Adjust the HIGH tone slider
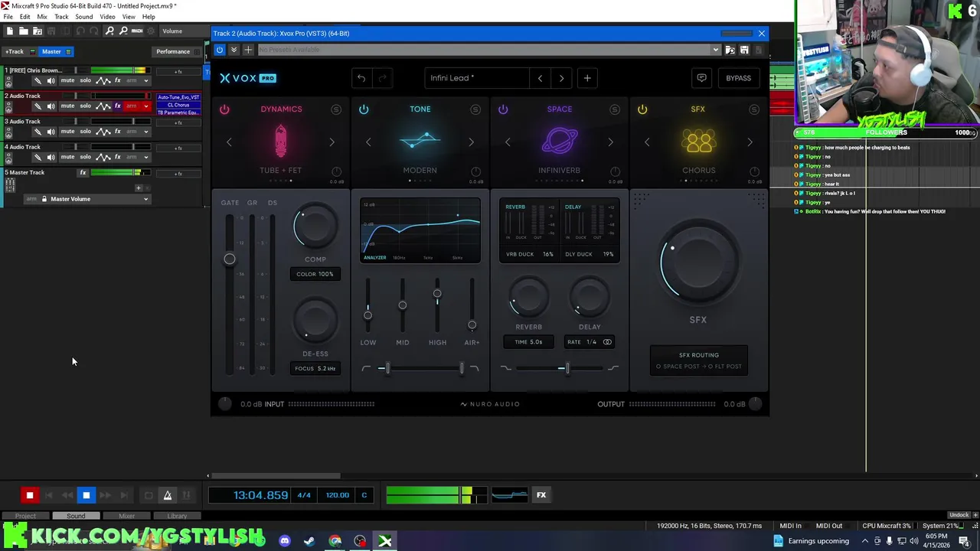Viewport: 980px width, 551px height. click(x=437, y=294)
